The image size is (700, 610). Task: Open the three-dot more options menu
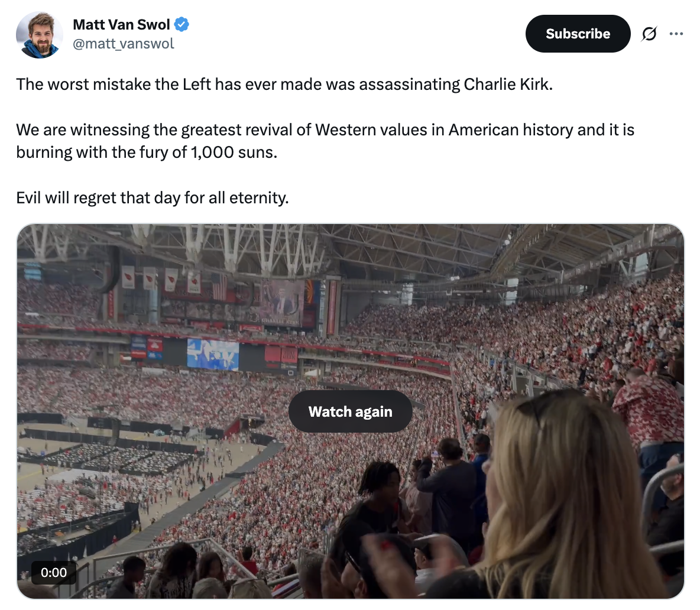click(676, 34)
